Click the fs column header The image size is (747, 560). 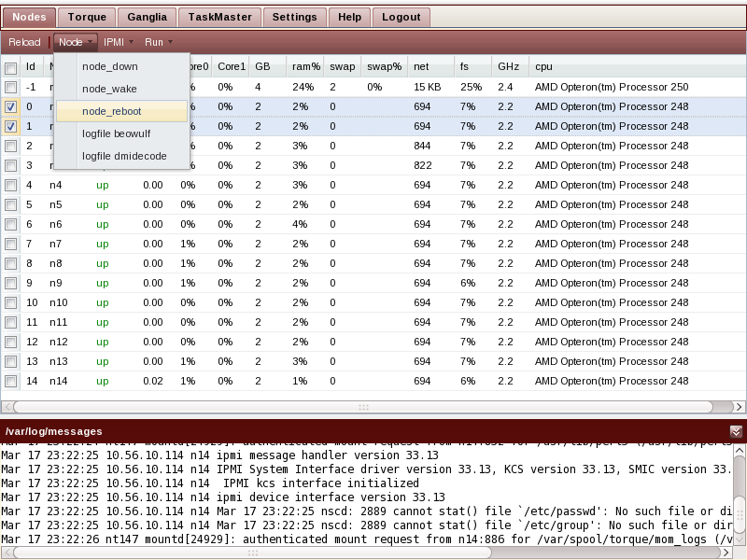pyautogui.click(x=472, y=66)
